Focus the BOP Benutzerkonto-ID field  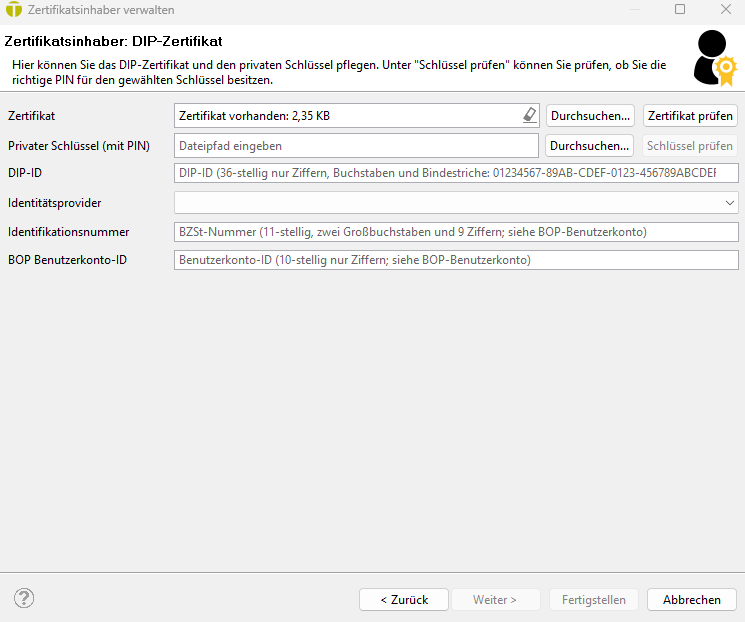pyautogui.click(x=456, y=261)
